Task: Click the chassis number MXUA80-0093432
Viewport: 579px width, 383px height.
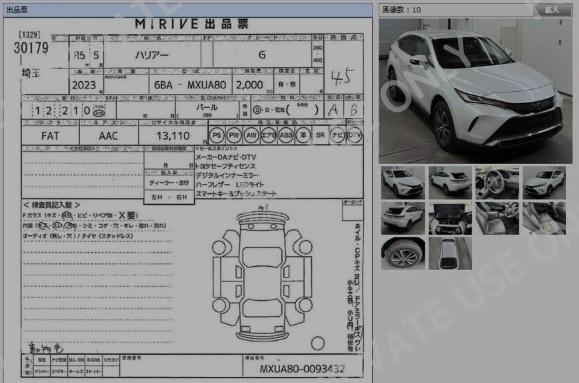Action: point(302,369)
